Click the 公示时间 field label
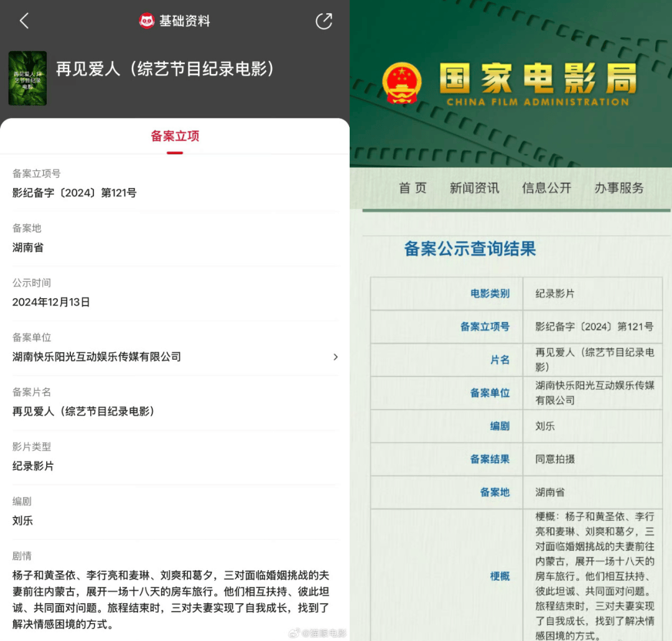This screenshot has width=672, height=641. coord(32,283)
